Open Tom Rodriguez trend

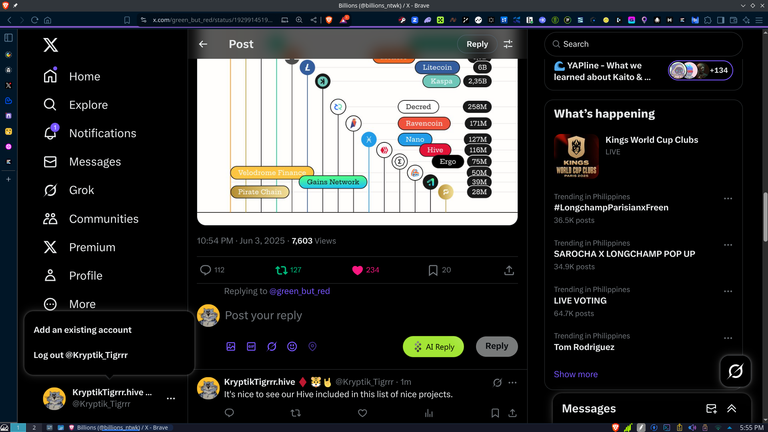[x=584, y=347]
